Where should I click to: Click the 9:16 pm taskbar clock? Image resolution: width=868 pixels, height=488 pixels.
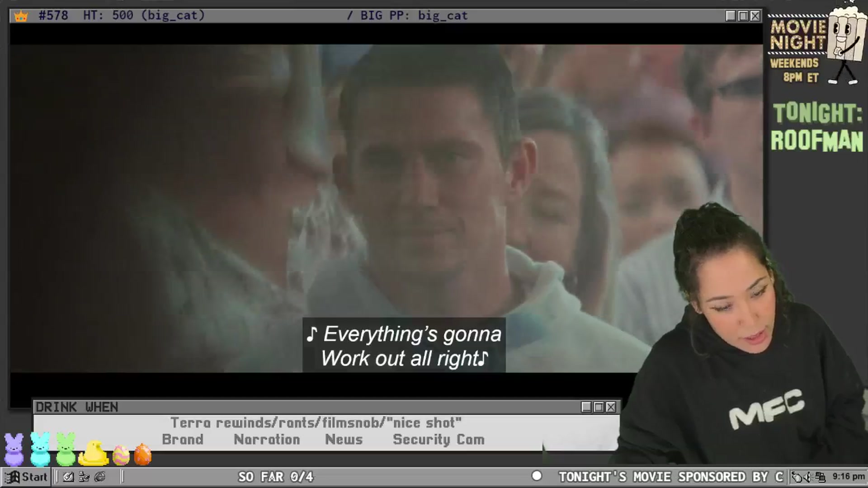tap(849, 477)
